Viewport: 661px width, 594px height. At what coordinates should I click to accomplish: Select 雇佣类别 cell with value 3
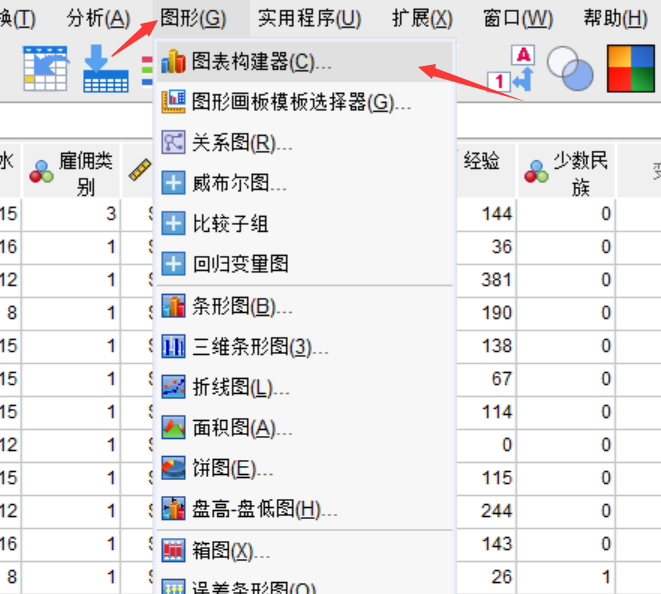pyautogui.click(x=71, y=214)
